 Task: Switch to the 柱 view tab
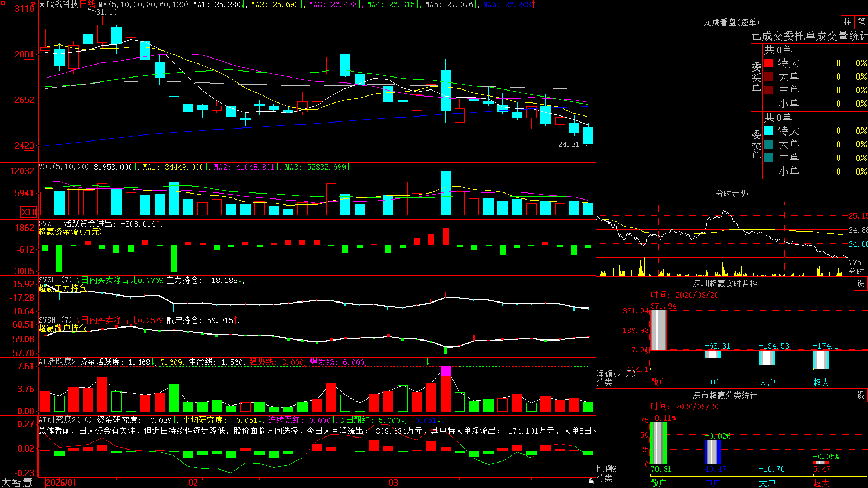(847, 22)
